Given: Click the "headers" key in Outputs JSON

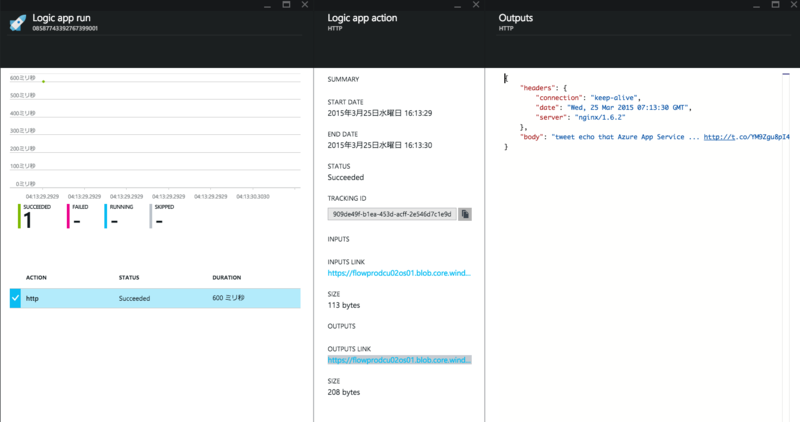Looking at the screenshot, I should 537,88.
